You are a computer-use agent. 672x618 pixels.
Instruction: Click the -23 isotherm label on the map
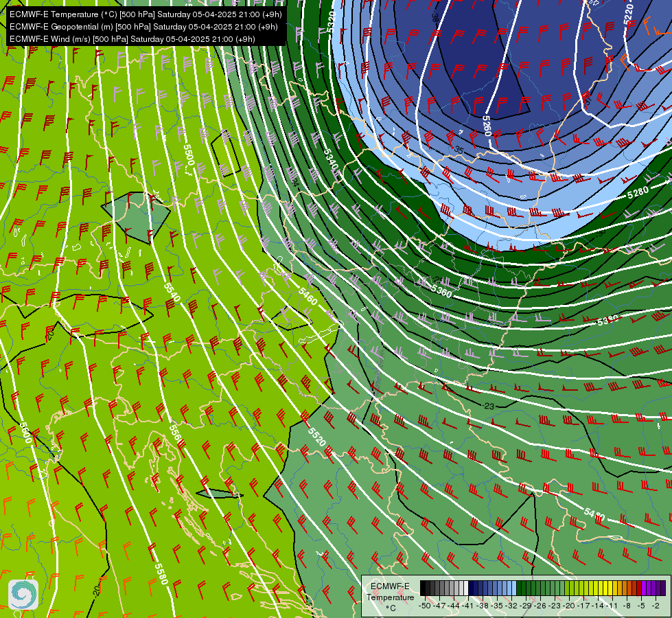489,406
